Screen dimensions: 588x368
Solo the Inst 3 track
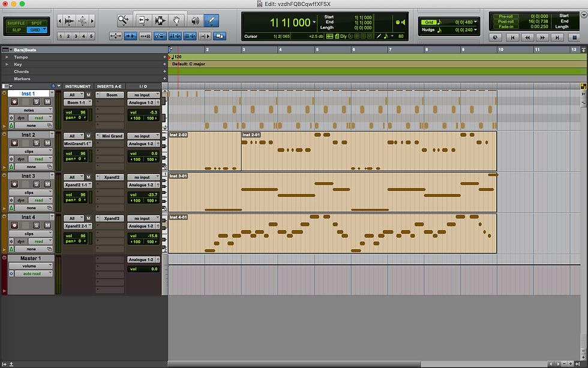point(37,184)
